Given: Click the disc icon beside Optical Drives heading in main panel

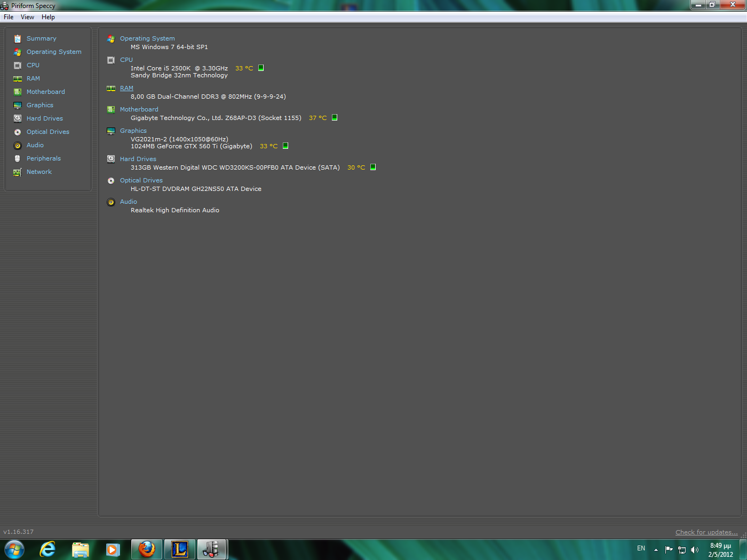Looking at the screenshot, I should click(x=111, y=181).
